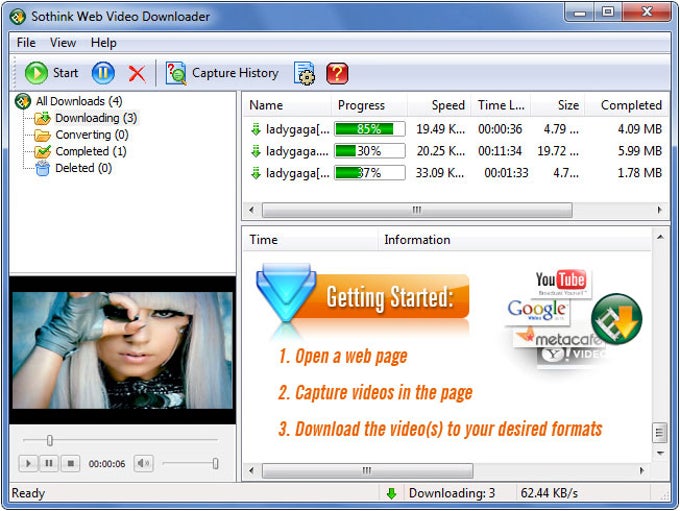Select the first ladygaga download at 85%

click(297, 129)
